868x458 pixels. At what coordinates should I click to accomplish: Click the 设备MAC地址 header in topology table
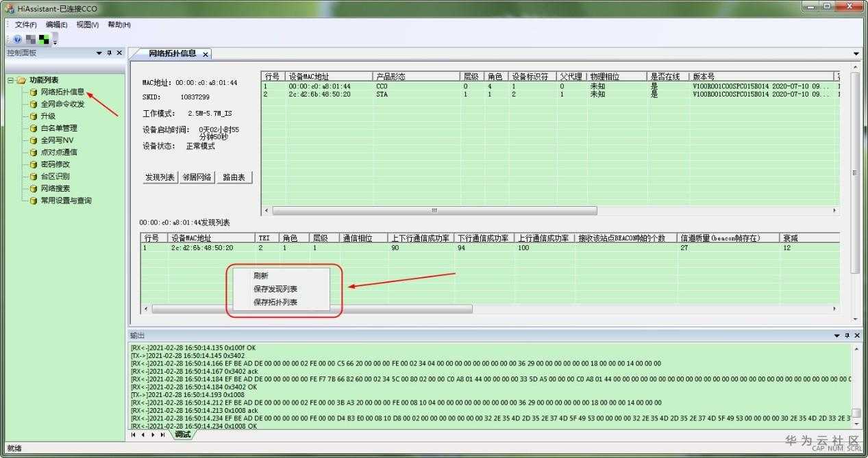coord(329,77)
